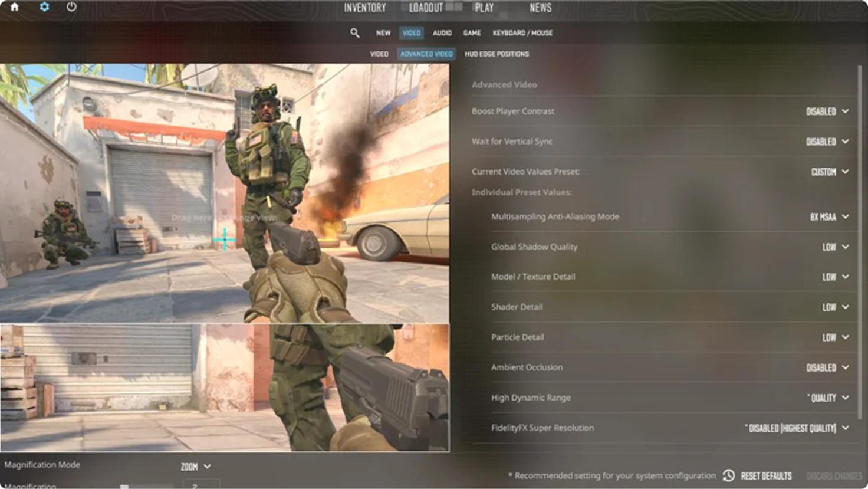Screen dimensions: 868x489
Task: Change the Multisampling Anti-Aliasing Mode
Action: (828, 216)
